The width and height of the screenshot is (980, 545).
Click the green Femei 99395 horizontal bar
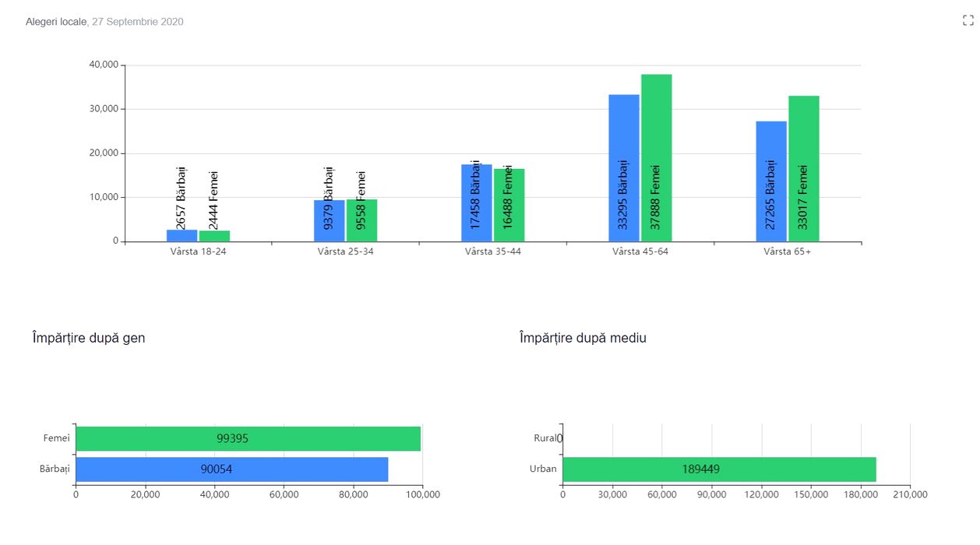tap(248, 438)
